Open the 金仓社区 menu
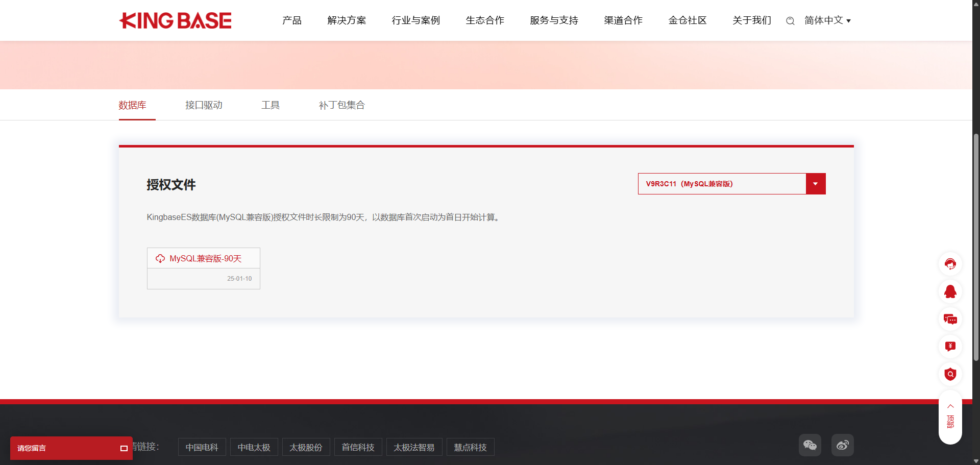Viewport: 980px width, 465px height. click(688, 20)
